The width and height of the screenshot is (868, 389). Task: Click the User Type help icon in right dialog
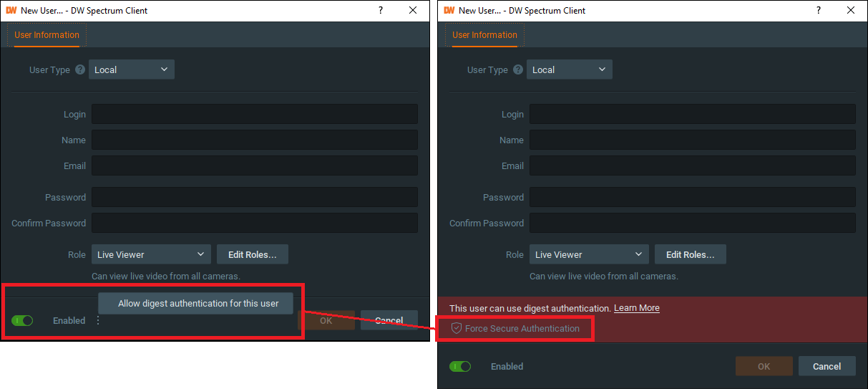[x=517, y=69]
